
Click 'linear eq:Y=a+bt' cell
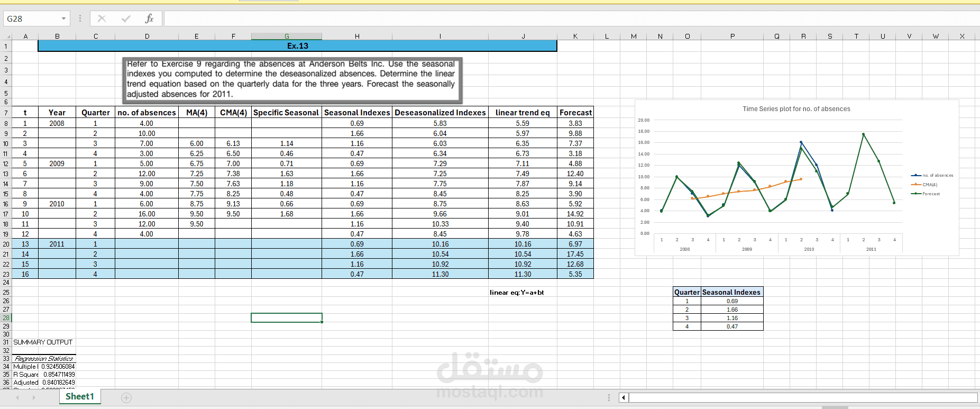pos(517,292)
